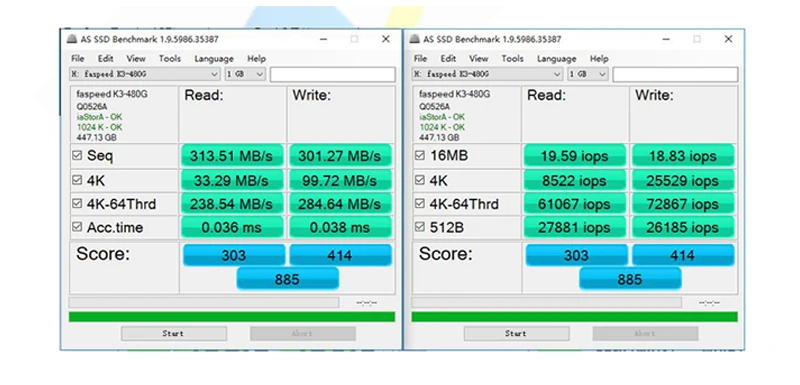This screenshot has height=385, width=800.
Task: Close the right AS SSD window
Action: click(x=729, y=39)
